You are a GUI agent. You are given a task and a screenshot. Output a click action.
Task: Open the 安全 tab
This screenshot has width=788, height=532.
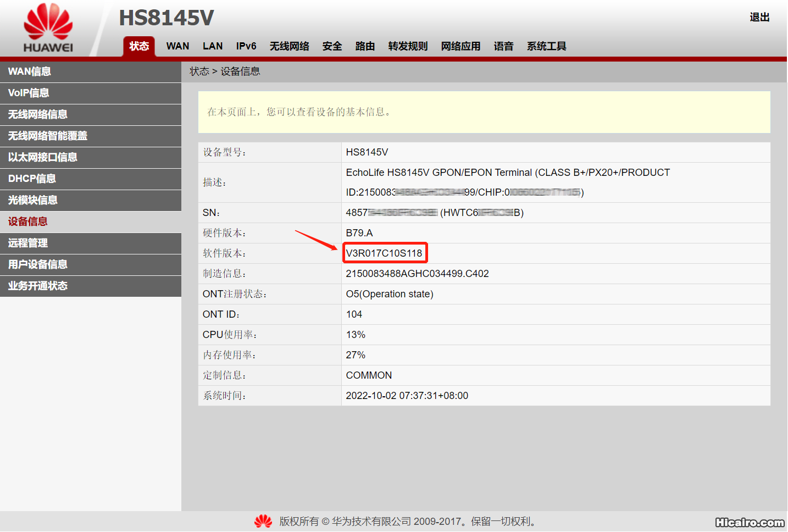click(x=332, y=46)
